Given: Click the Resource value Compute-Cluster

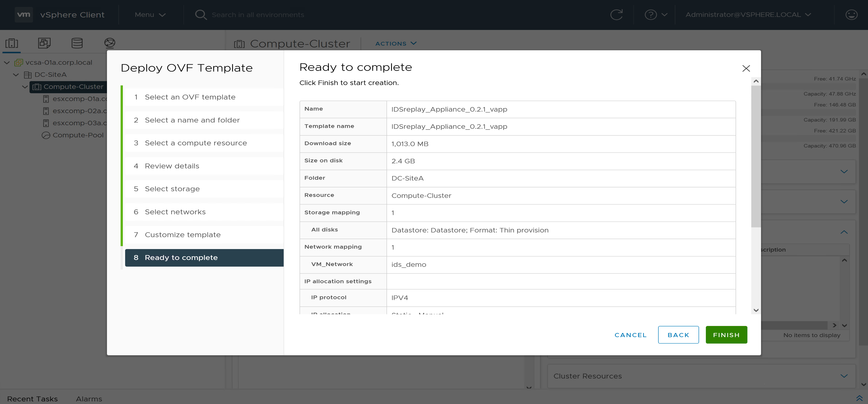Looking at the screenshot, I should 421,196.
